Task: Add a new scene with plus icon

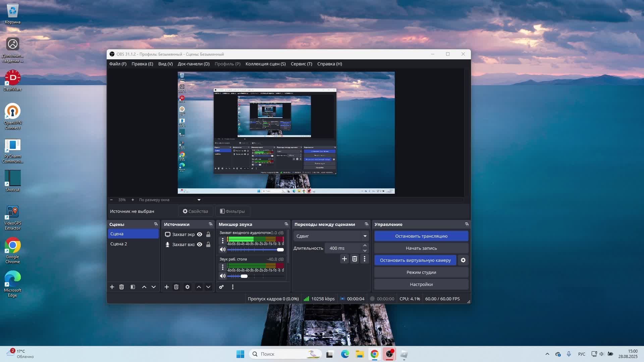Action: click(x=112, y=287)
